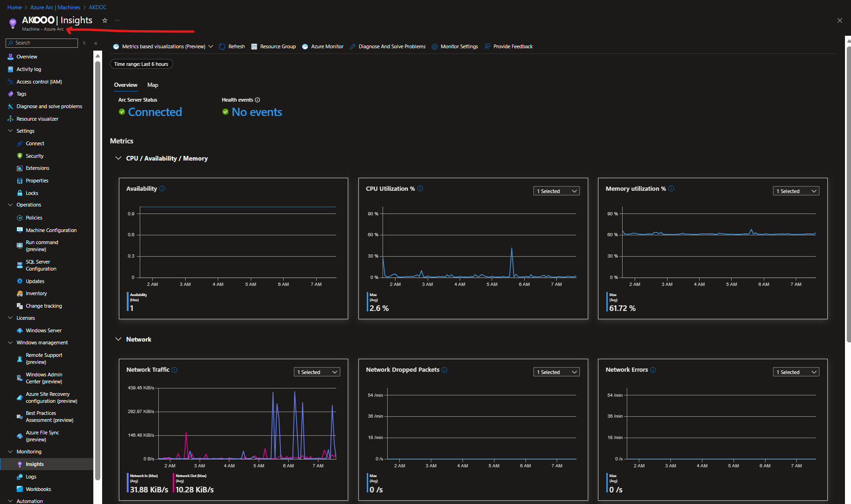Open Machine Configuration in sidebar

46,230
